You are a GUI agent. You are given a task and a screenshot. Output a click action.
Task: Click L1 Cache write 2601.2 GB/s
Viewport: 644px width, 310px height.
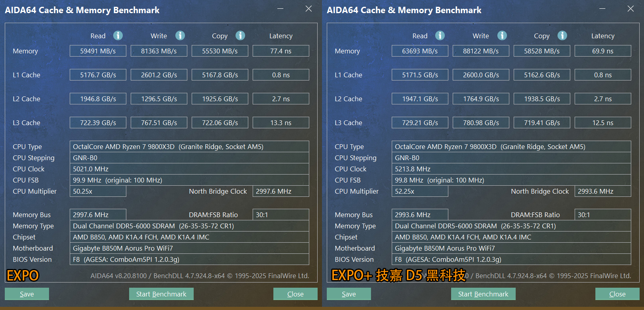159,75
